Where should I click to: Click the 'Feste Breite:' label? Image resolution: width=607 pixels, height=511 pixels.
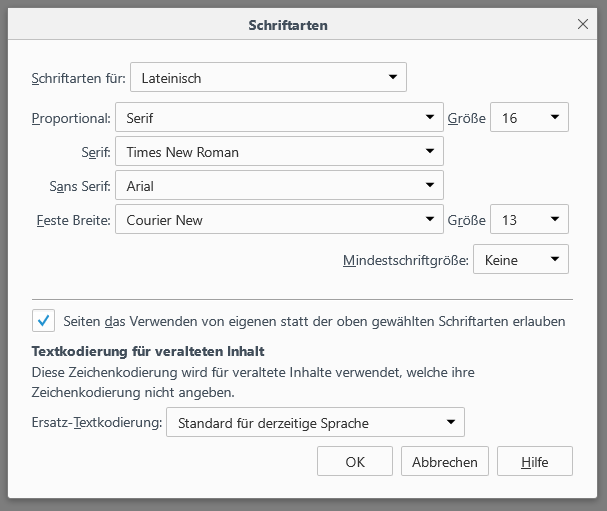(x=74, y=220)
